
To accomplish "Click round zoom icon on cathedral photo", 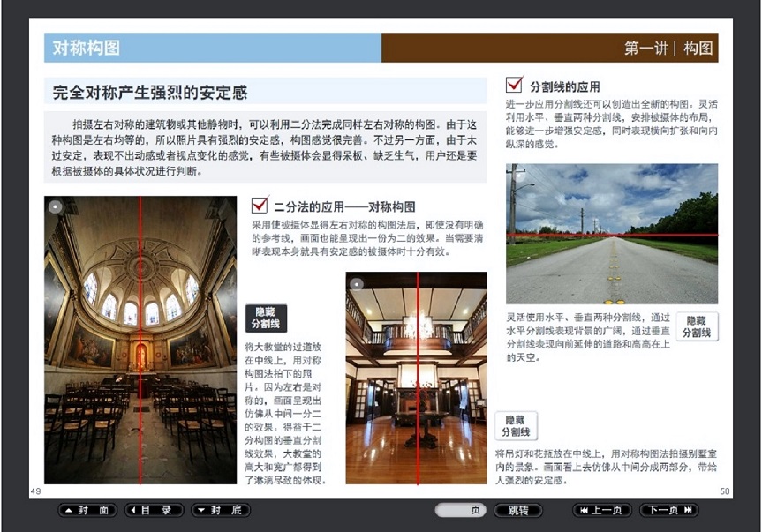I will (x=55, y=207).
